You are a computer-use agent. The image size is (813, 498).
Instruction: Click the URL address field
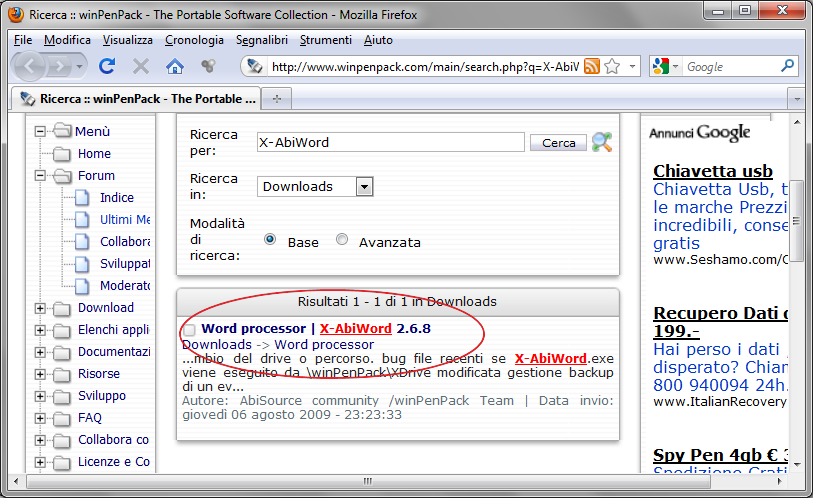click(425, 66)
